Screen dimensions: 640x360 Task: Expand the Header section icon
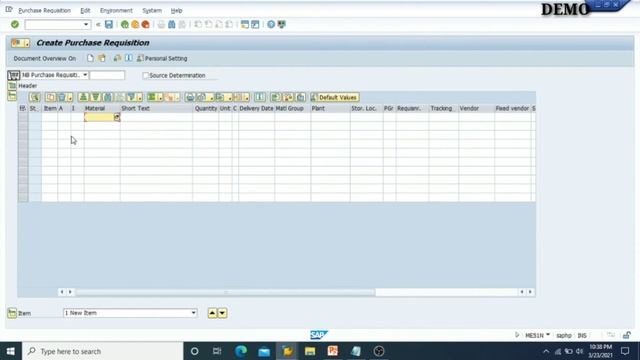(12, 86)
